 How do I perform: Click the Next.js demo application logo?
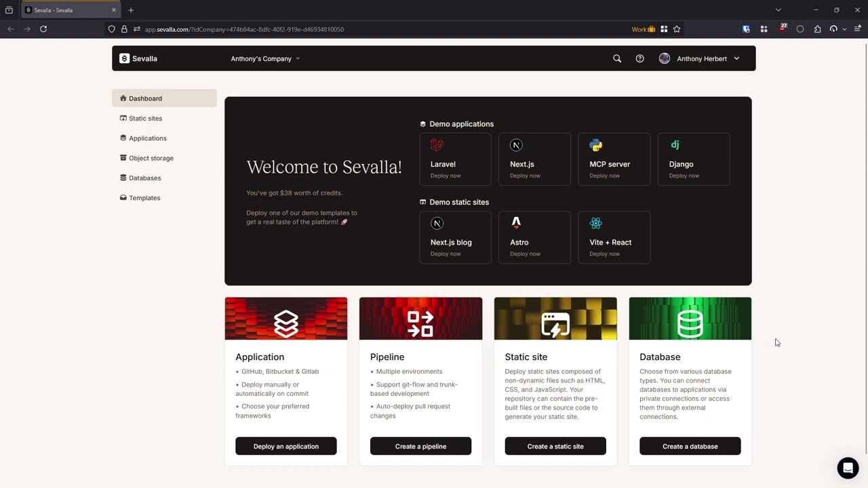516,145
